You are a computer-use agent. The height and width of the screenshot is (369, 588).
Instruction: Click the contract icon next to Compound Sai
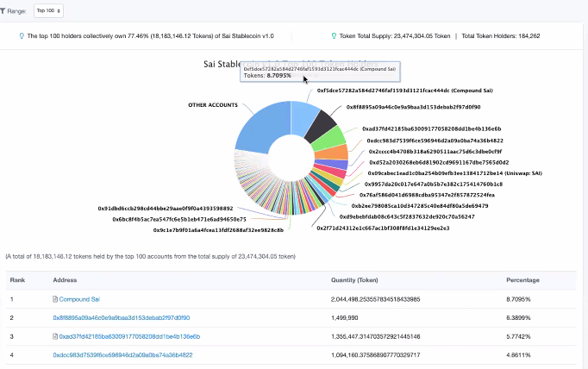click(55, 299)
